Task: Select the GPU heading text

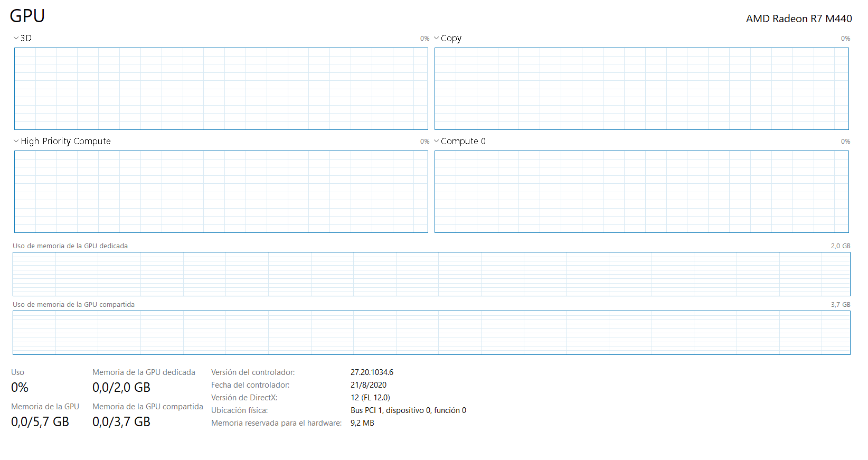Action: (x=27, y=16)
